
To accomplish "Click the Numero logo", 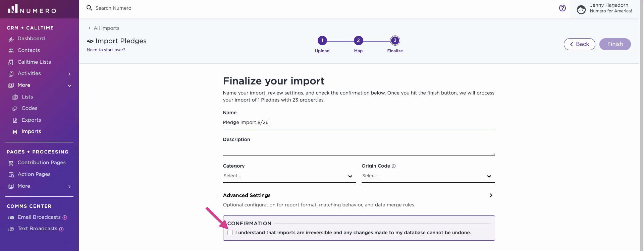I will pos(32,9).
